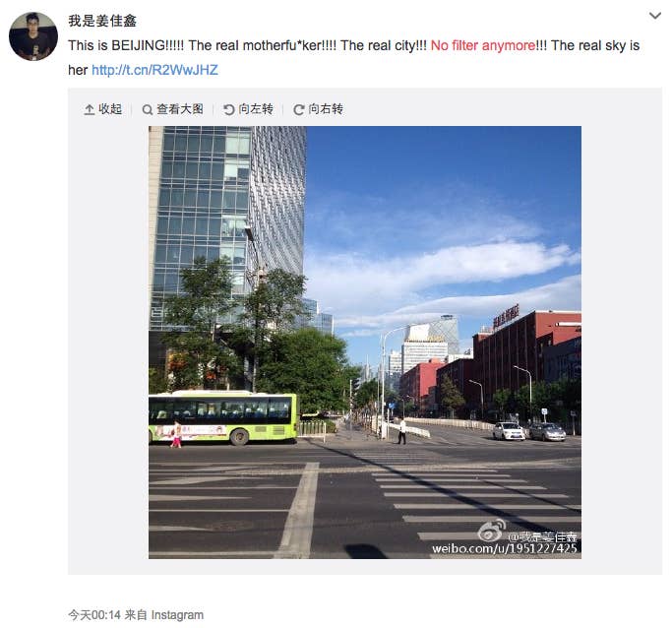This screenshot has height=628, width=672.
Task: Open the profile of 我是姜佳鑫
Action: pyautogui.click(x=102, y=21)
